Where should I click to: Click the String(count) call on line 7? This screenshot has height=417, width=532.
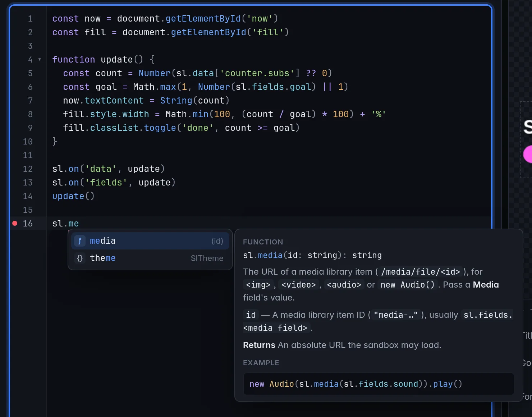coord(195,101)
